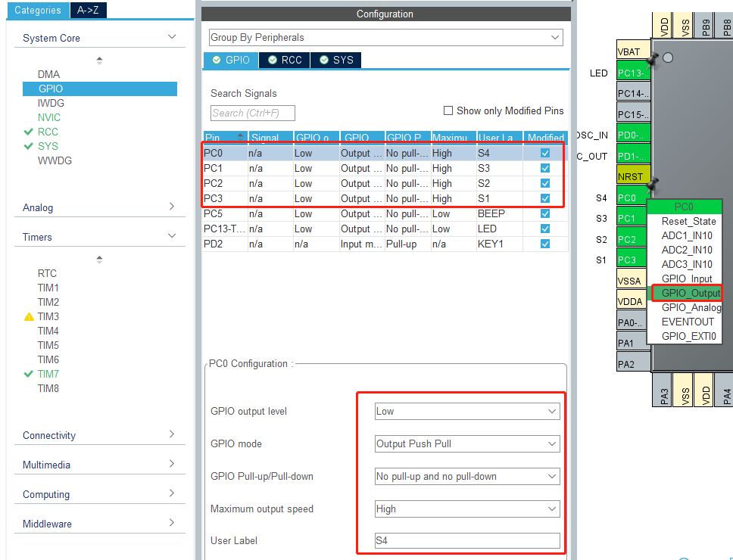
Task: Switch to the RCC tab
Action: point(284,60)
